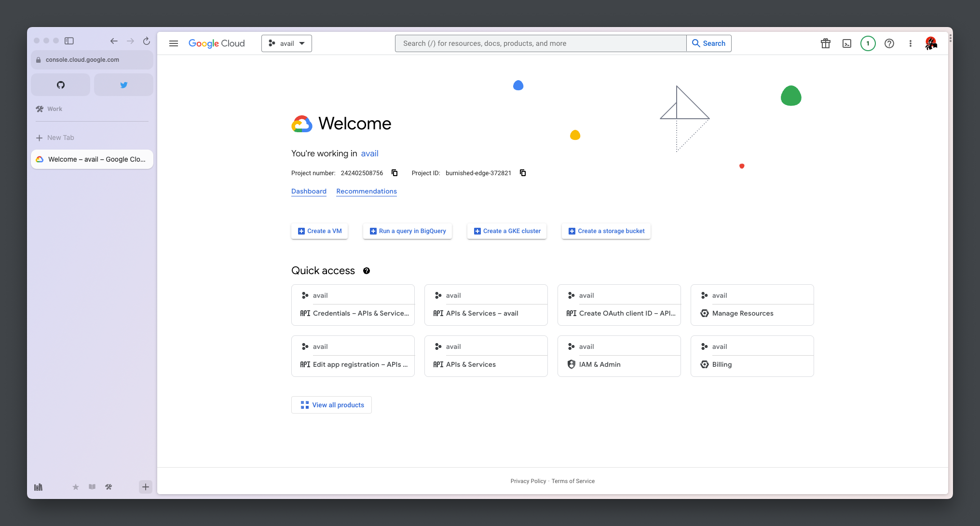Open the pinned GitHub shortcut
This screenshot has width=980, height=526.
(x=60, y=85)
